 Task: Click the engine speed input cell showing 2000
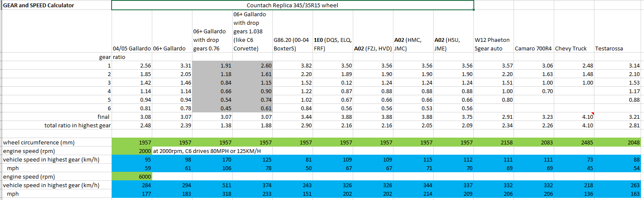(x=132, y=151)
